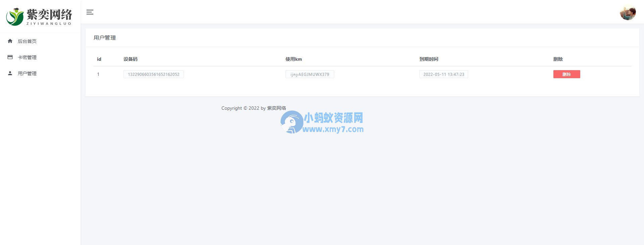Click the person icon beside 用户管理
This screenshot has height=245, width=644.
point(10,73)
